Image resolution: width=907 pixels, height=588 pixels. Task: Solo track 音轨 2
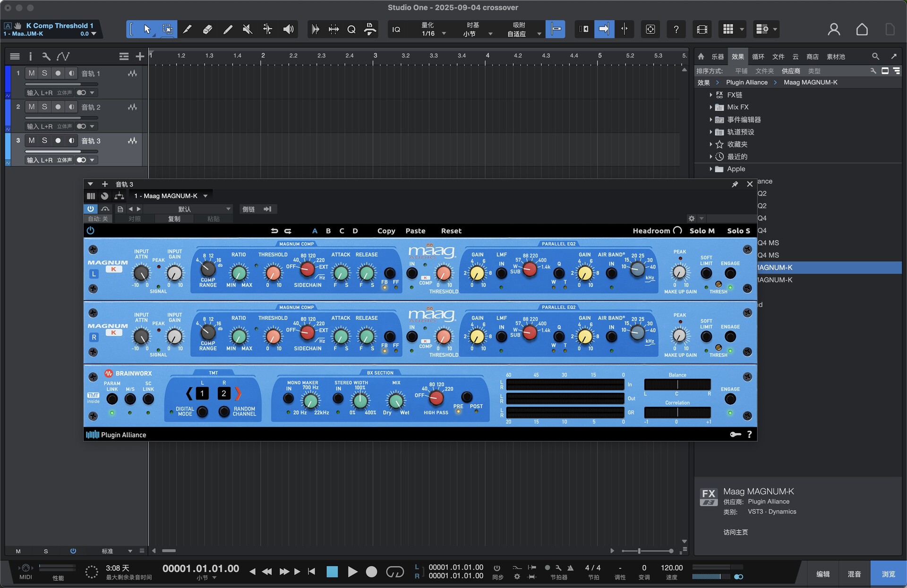(44, 107)
